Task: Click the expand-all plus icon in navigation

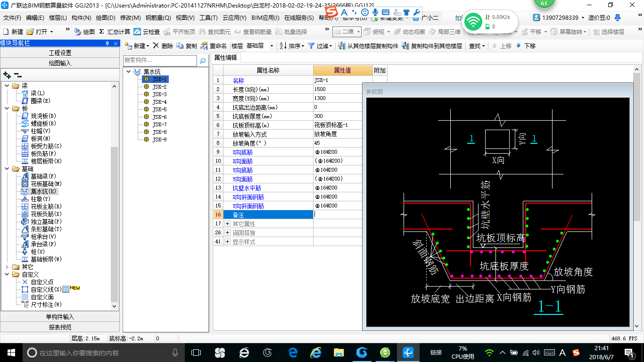Action: click(7, 74)
